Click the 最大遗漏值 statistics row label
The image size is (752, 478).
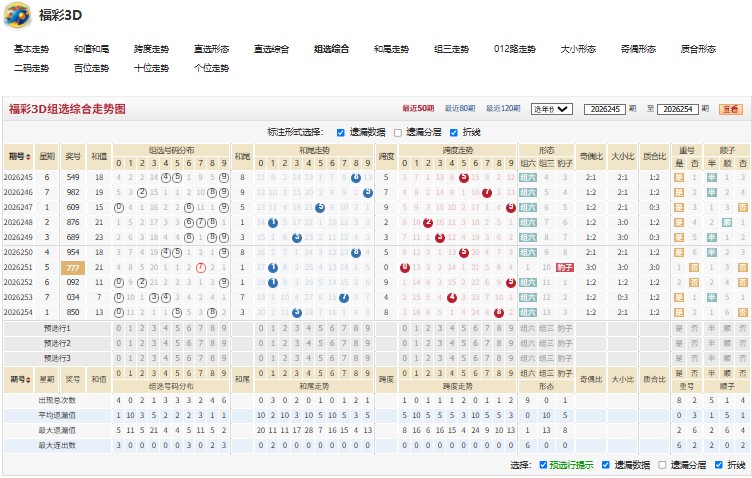coord(57,430)
